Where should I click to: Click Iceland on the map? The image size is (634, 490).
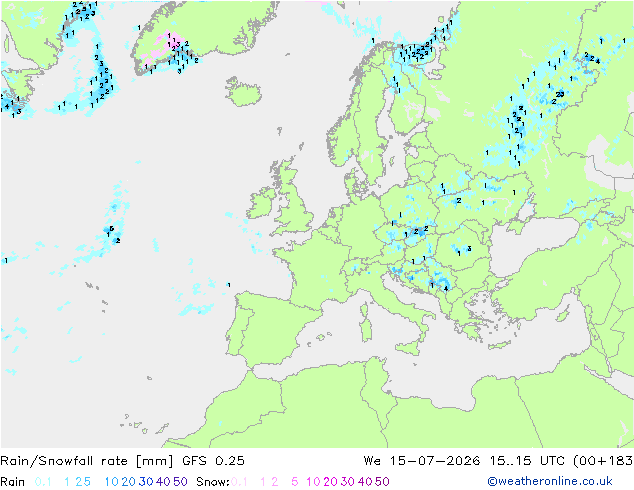(x=243, y=92)
